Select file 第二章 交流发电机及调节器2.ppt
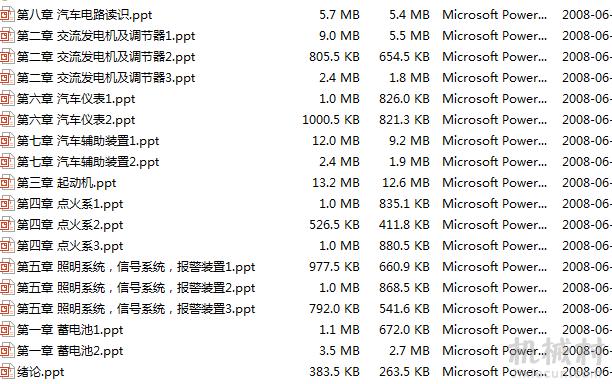 pos(106,57)
